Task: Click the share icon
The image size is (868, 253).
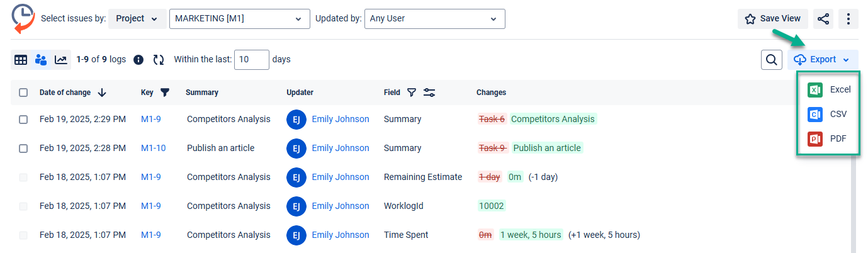Action: 823,19
